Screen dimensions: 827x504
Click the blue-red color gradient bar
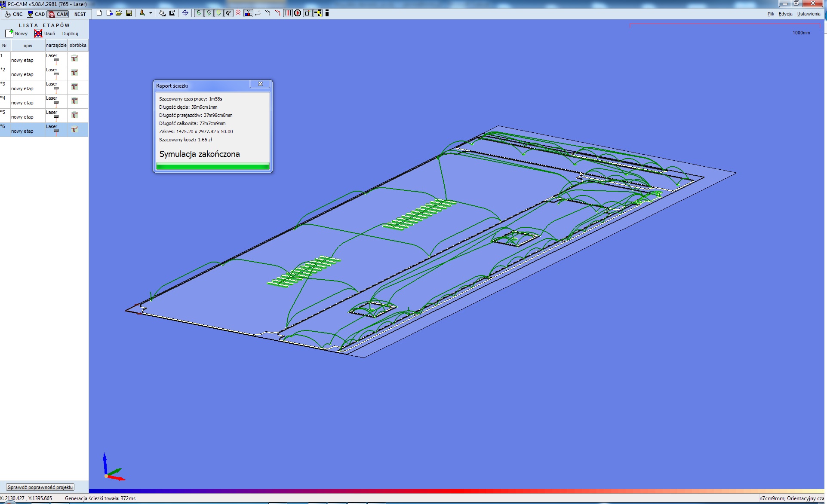click(x=456, y=491)
